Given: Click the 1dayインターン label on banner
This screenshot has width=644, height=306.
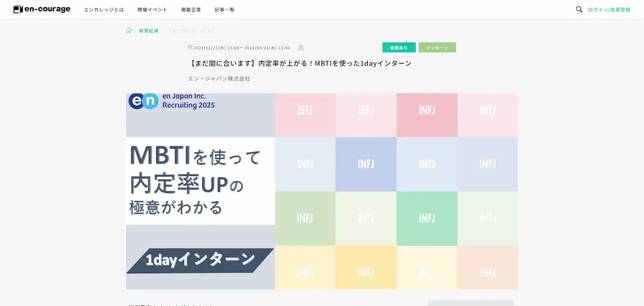Looking at the screenshot, I should click(200, 259).
